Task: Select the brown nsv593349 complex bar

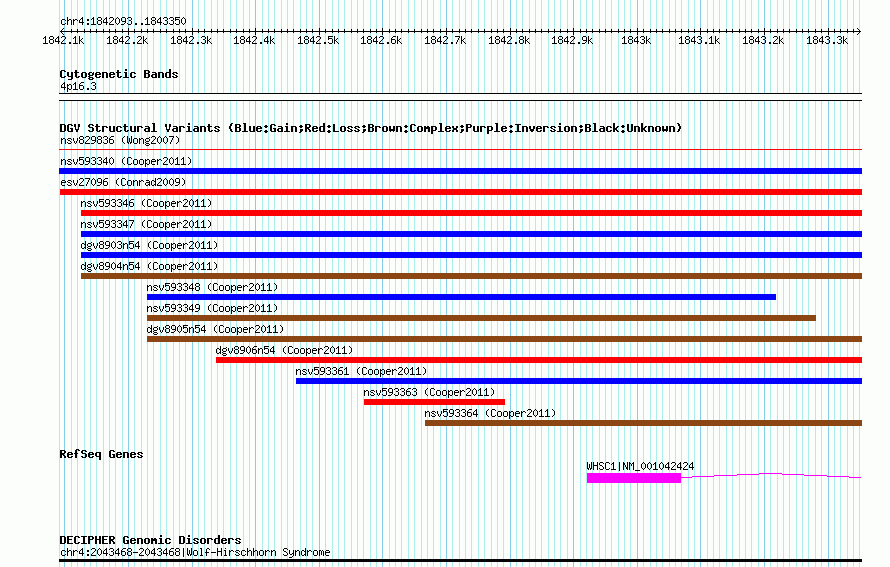Action: 481,318
